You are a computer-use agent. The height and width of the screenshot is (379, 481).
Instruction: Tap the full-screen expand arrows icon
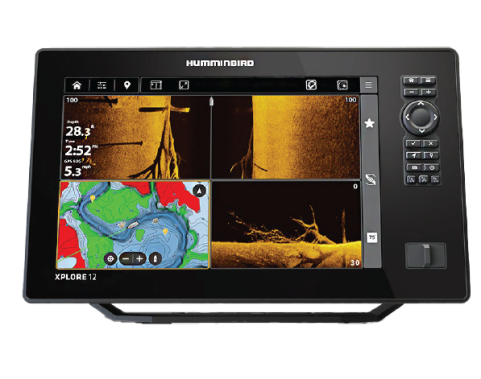tap(184, 85)
